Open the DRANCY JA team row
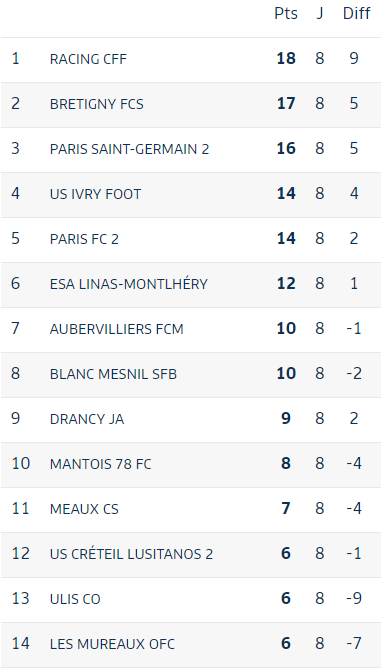387x670 pixels. point(191,420)
